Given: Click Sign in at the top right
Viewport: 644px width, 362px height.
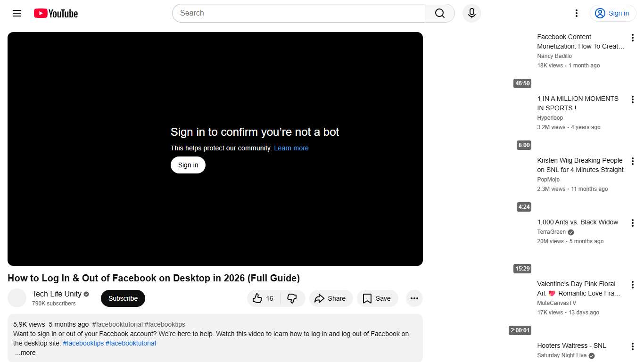Looking at the screenshot, I should [612, 13].
